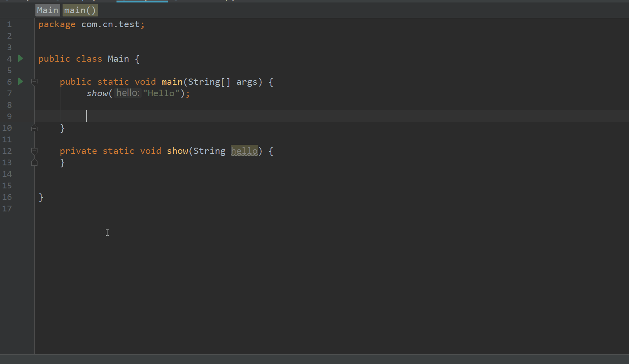The height and width of the screenshot is (364, 629).
Task: Click line number 1 in the gutter
Action: pos(9,24)
